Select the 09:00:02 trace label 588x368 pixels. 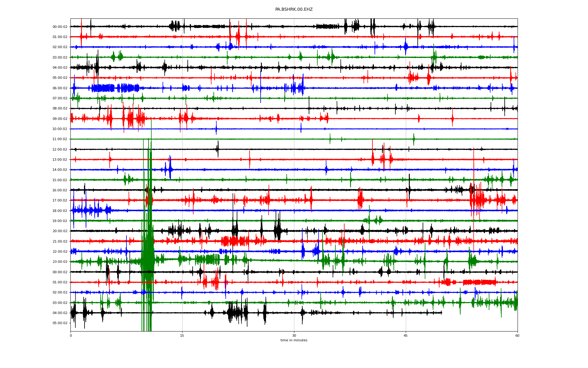click(x=60, y=119)
